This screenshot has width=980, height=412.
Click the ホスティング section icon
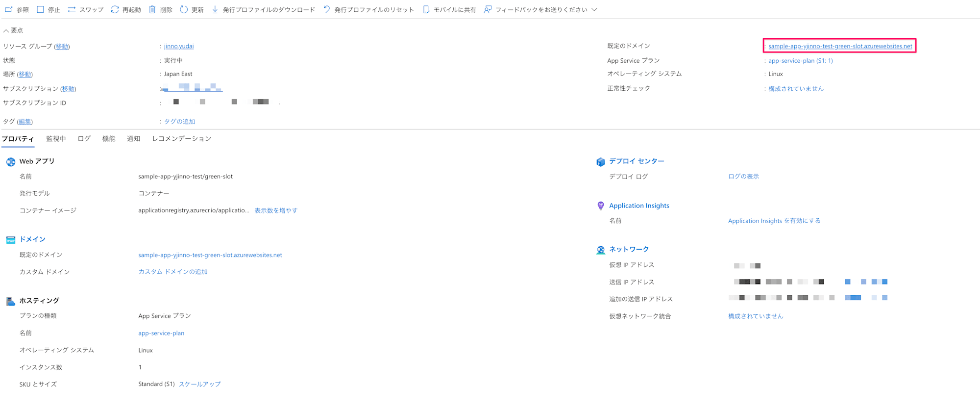click(11, 301)
